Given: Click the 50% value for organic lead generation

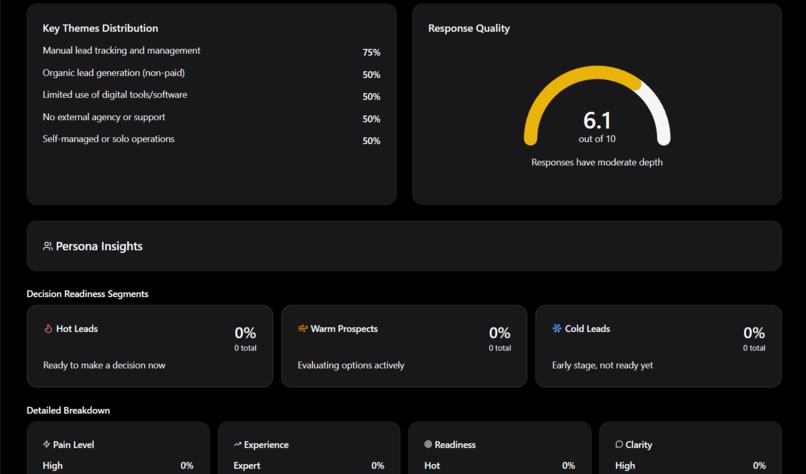Looking at the screenshot, I should [x=371, y=75].
